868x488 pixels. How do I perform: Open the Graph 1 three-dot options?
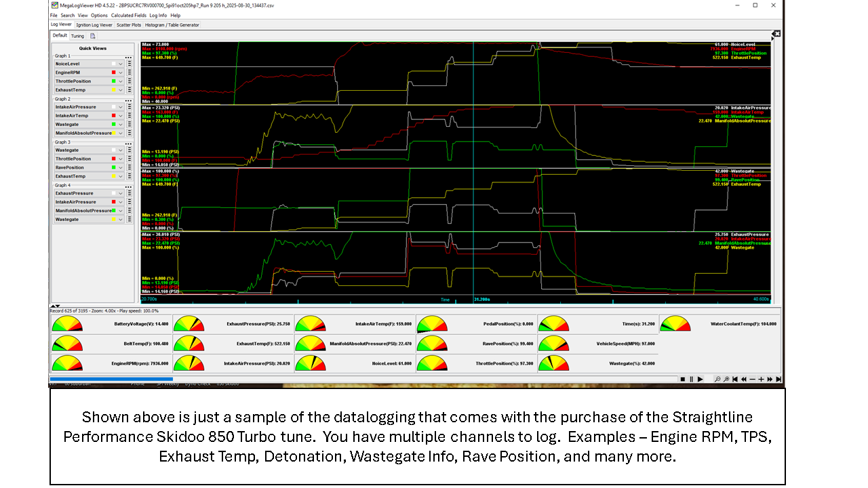coord(128,57)
